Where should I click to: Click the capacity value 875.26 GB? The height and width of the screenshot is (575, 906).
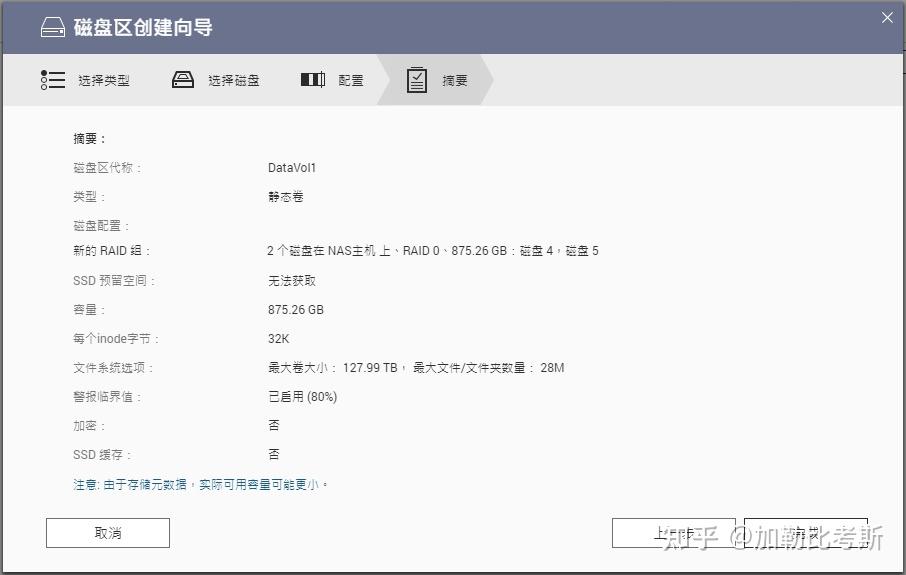coord(296,310)
